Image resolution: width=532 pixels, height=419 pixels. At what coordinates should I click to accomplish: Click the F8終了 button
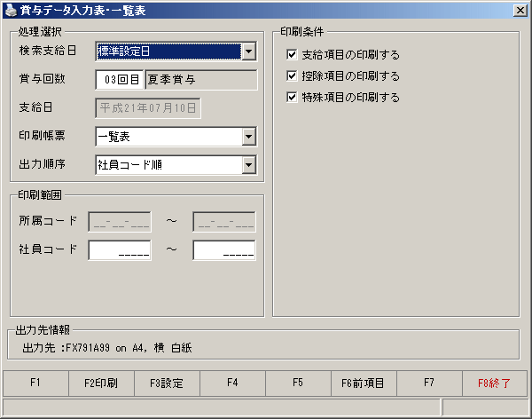point(495,383)
